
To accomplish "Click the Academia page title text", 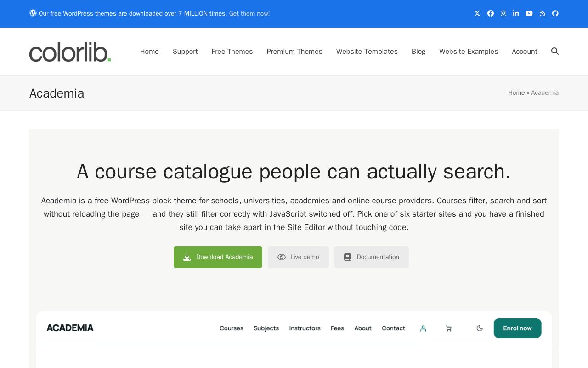I will click(57, 93).
